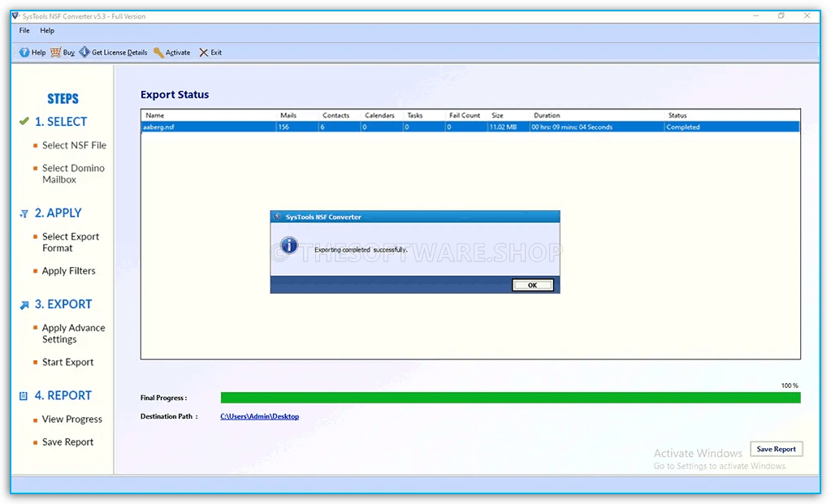
Task: Click the arrow icon beside 3. EXPORT
Action: pyautogui.click(x=24, y=305)
